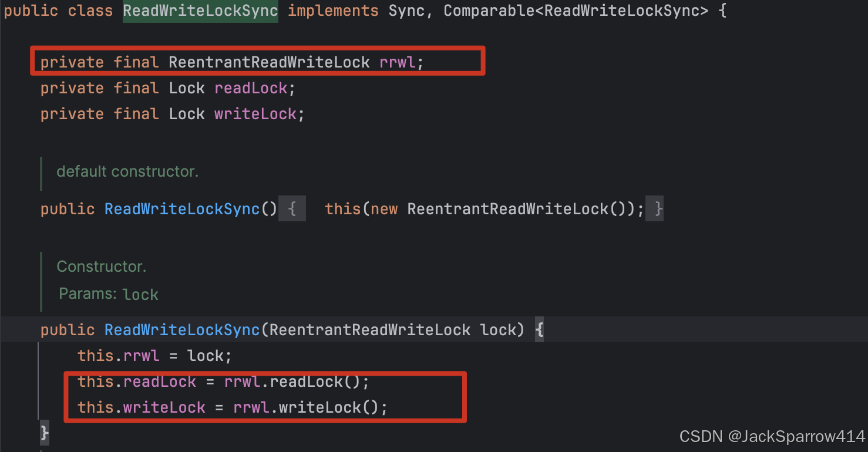The image size is (868, 452).
Task: Click the 'lock' parameter name in the constructor signature
Action: 497,330
